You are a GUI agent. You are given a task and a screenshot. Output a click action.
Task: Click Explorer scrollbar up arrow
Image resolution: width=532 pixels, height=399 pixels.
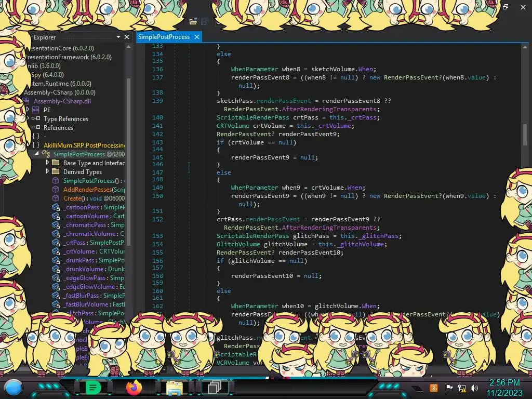128,47
